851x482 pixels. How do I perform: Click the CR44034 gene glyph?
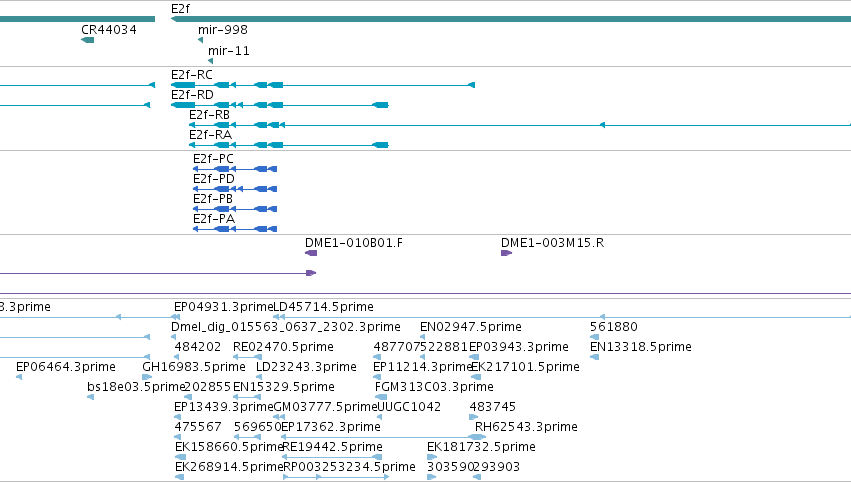coord(87,40)
